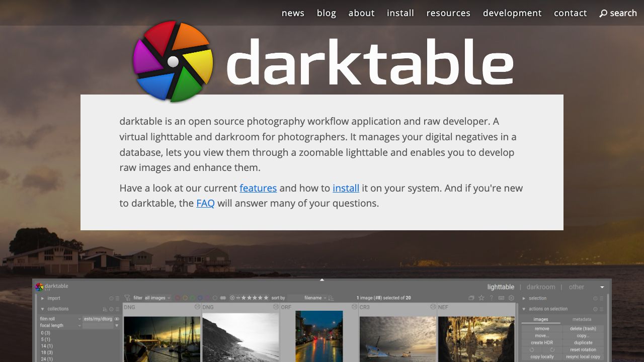Collapse top panel using small arrow

322,280
